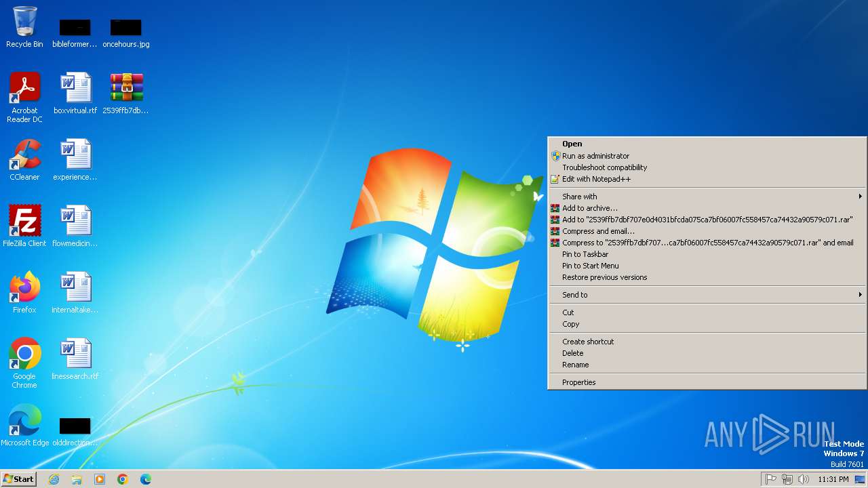Select the Recycle Bin desktop icon

(x=24, y=27)
